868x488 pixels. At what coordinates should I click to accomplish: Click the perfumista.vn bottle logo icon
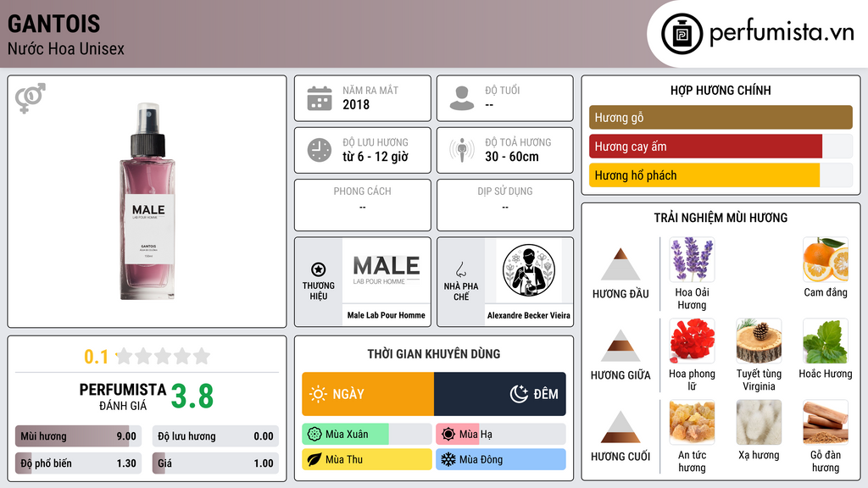point(682,34)
